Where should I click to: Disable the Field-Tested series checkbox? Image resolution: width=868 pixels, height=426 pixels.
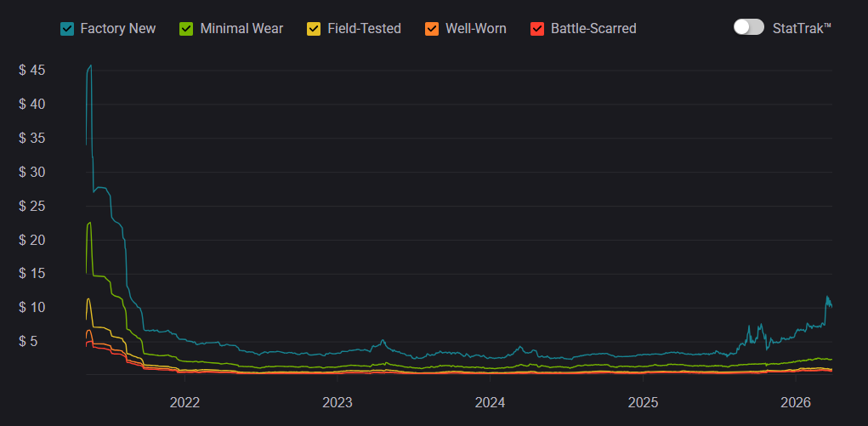tap(314, 29)
